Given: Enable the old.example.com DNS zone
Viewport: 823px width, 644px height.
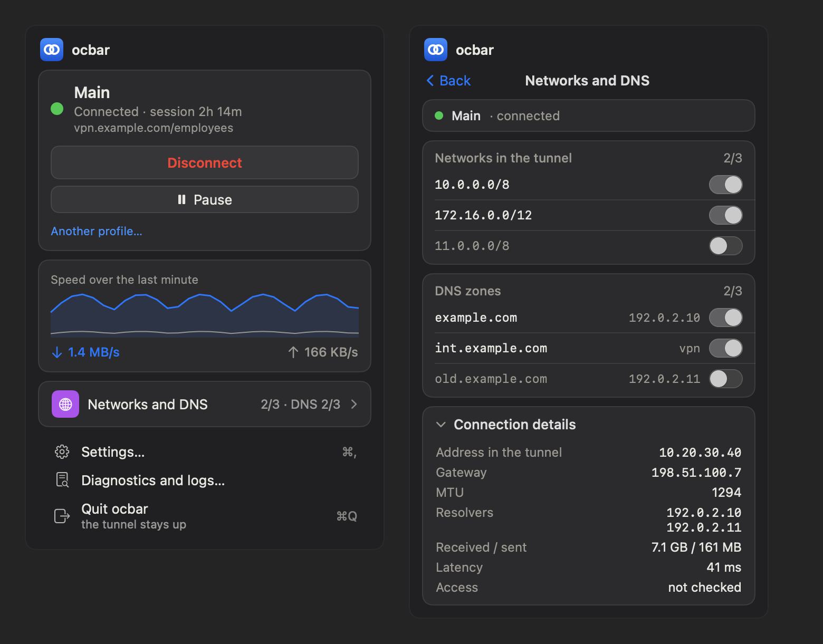Looking at the screenshot, I should [x=726, y=379].
